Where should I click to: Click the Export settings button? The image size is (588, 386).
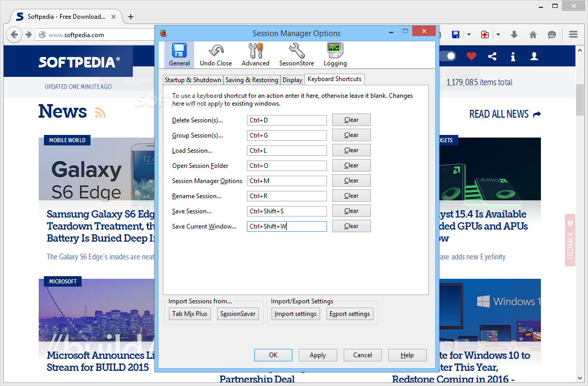pos(349,314)
